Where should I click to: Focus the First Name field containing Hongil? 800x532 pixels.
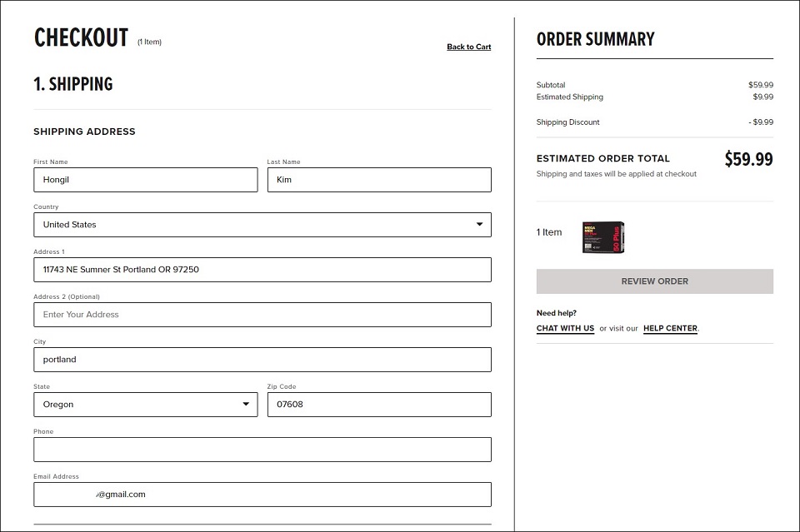pos(145,180)
